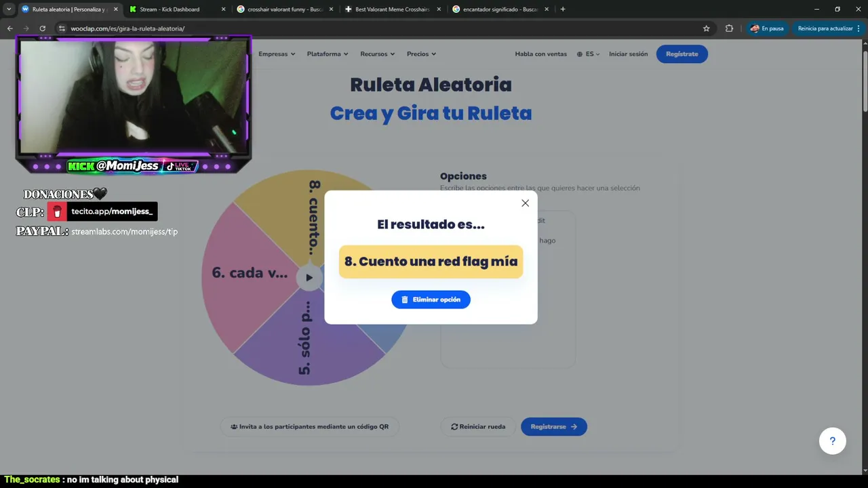Click the Regístrate button
The width and height of the screenshot is (868, 488).
(682, 54)
